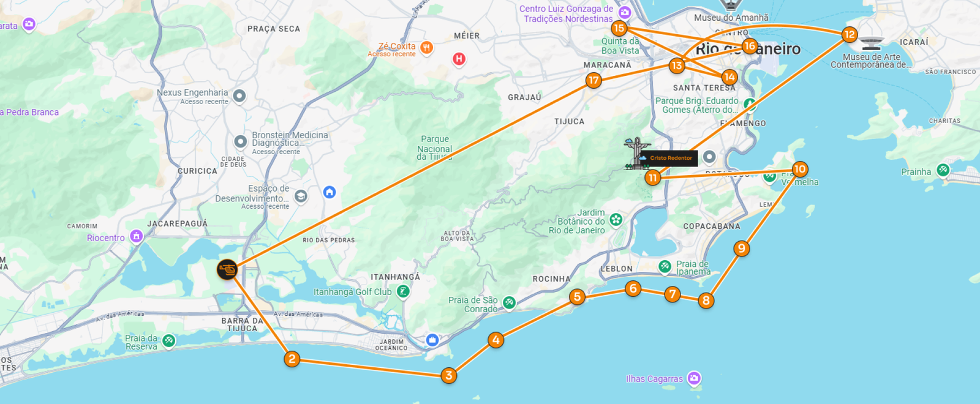
Task: Open Zé Coxita restaurant pin
Action: 427,47
